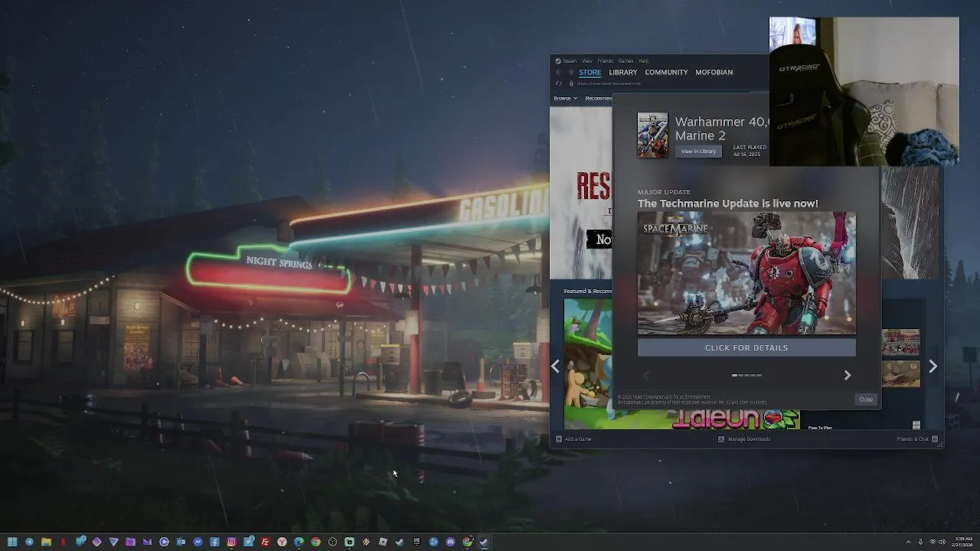Launch Epic Games from the taskbar
The width and height of the screenshot is (980, 551).
pyautogui.click(x=416, y=542)
